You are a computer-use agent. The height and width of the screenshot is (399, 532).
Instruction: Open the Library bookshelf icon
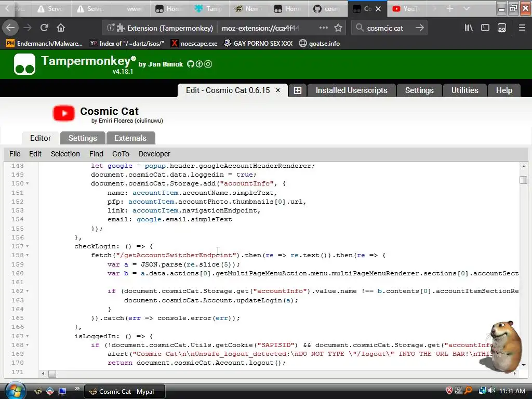469,28
